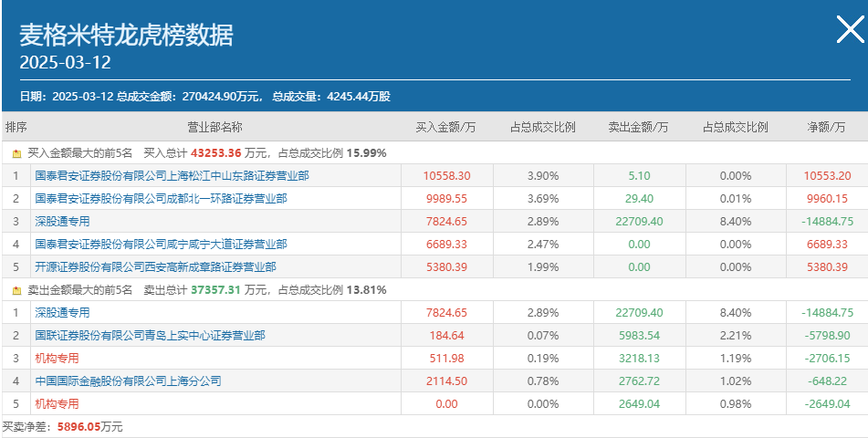Click 1.99% ratio cell
Screen dimensions: 868x438
pos(543,266)
